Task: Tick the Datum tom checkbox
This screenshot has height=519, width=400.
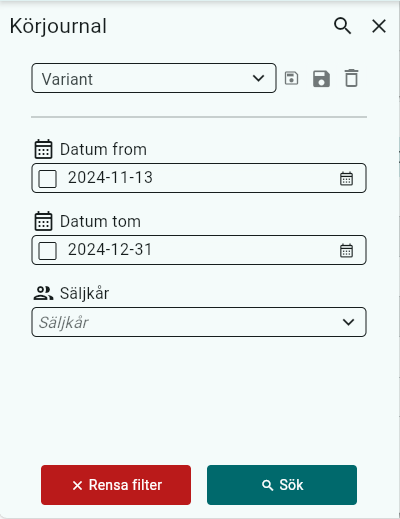Action: point(47,251)
